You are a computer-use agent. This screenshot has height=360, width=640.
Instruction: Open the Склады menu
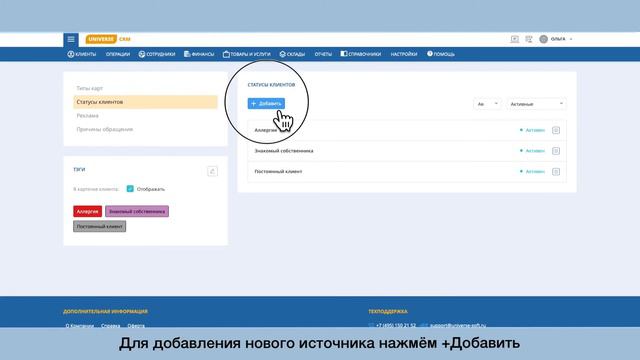click(292, 54)
